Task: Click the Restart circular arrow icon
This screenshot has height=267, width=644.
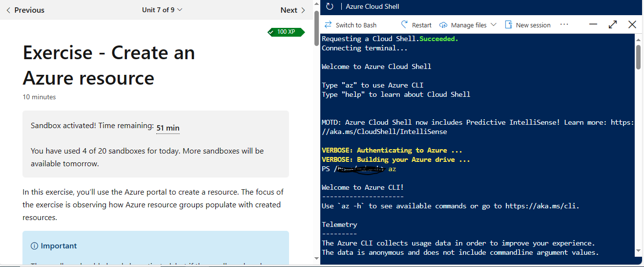Action: tap(404, 25)
